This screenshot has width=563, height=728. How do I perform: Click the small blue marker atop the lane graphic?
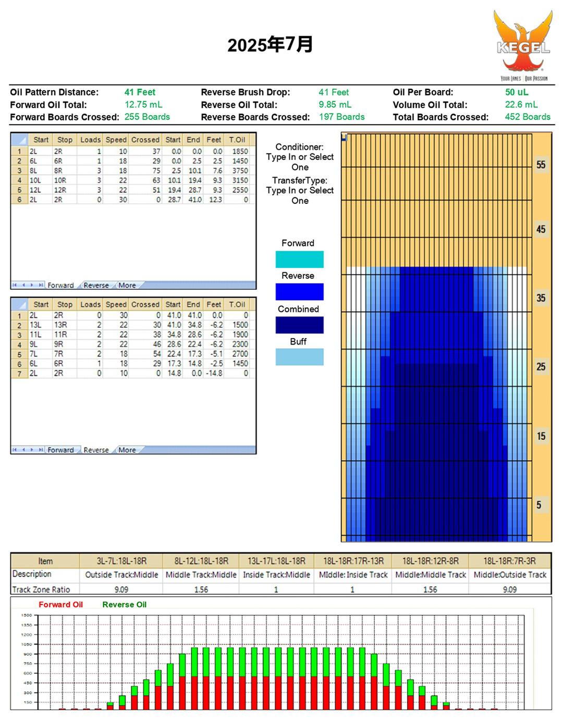(x=344, y=138)
